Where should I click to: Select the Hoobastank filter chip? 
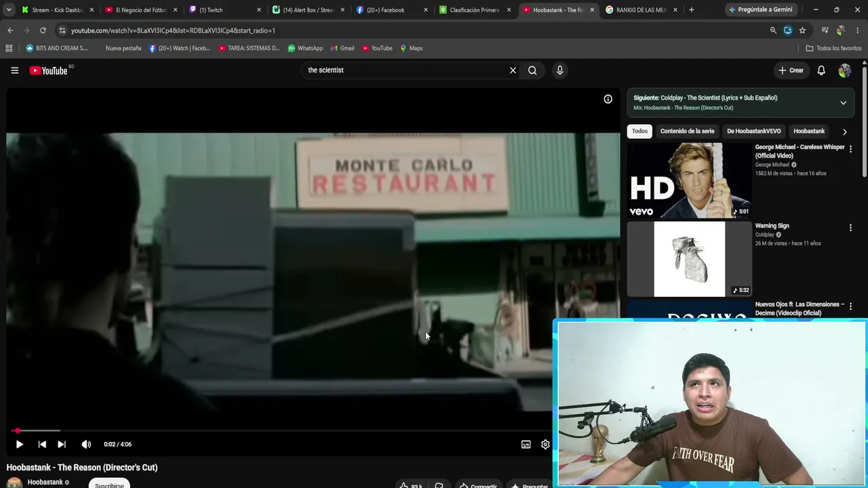coord(809,131)
